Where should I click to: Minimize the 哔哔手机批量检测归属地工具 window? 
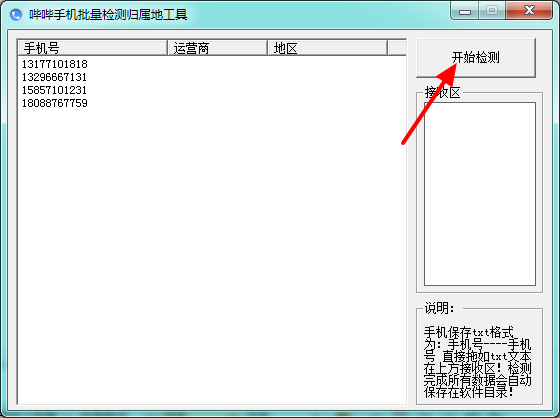(464, 11)
